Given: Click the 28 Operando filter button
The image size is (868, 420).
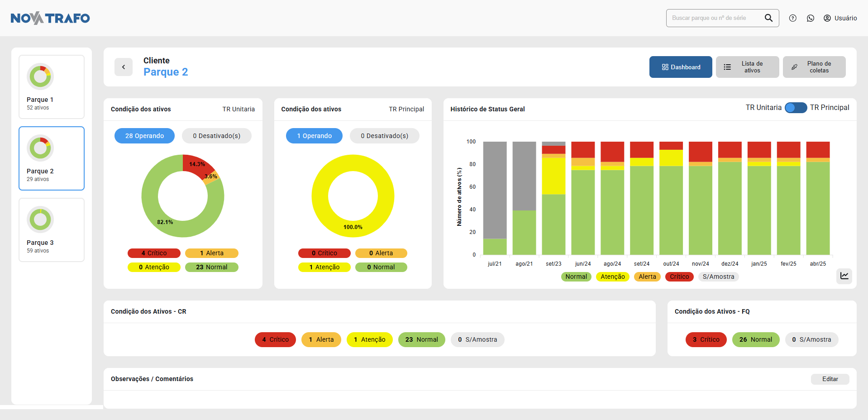Looking at the screenshot, I should click(144, 136).
